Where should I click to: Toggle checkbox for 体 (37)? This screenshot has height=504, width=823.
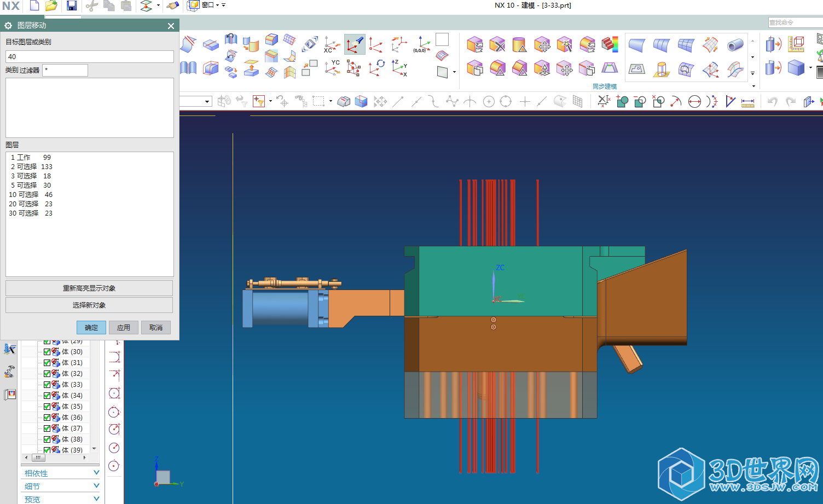point(47,428)
